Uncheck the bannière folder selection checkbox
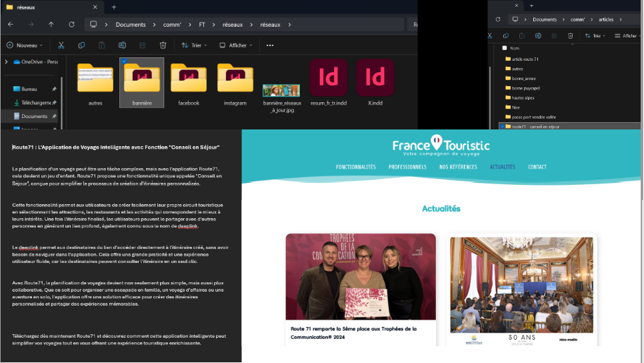Image resolution: width=644 pixels, height=363 pixels. point(124,61)
